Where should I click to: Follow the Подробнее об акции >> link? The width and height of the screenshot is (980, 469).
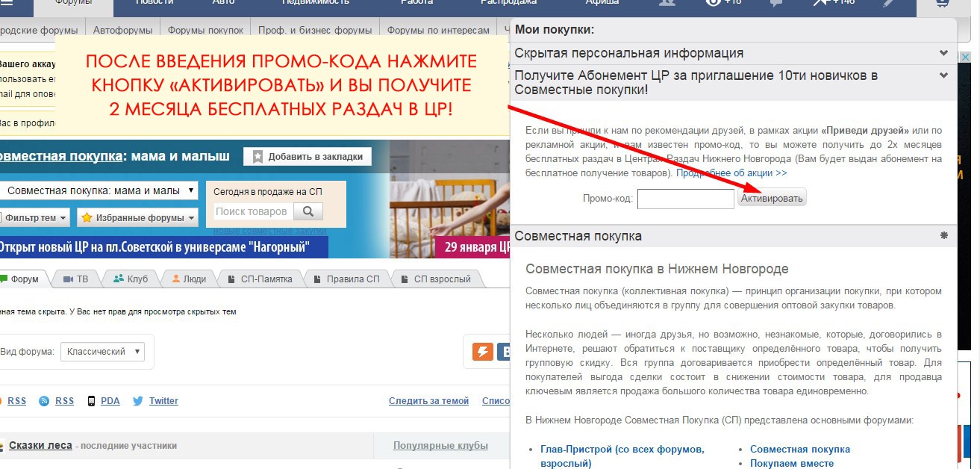pos(731,173)
